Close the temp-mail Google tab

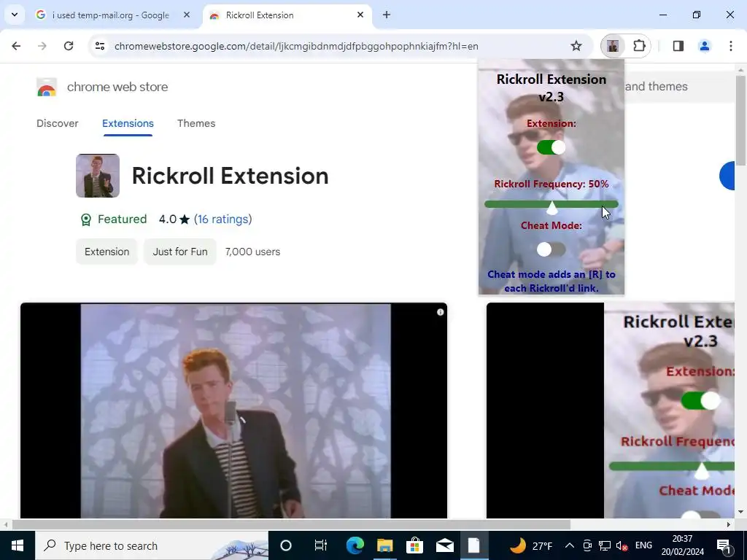187,15
